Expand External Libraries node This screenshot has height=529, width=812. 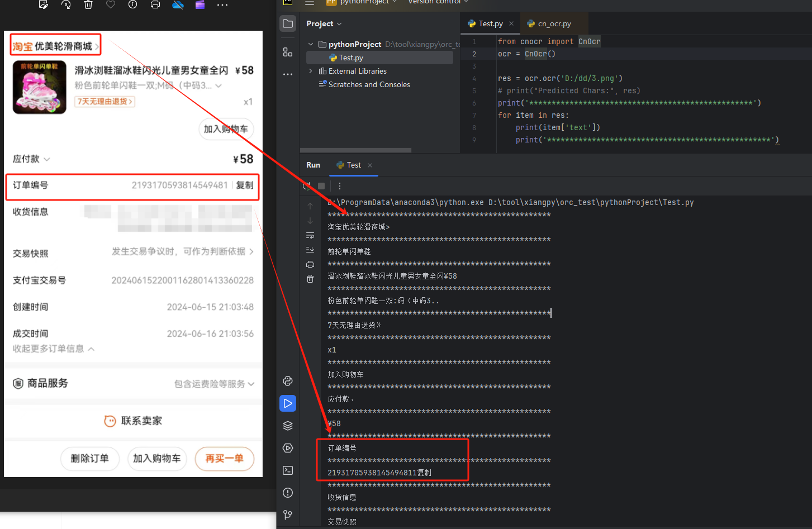tap(311, 71)
